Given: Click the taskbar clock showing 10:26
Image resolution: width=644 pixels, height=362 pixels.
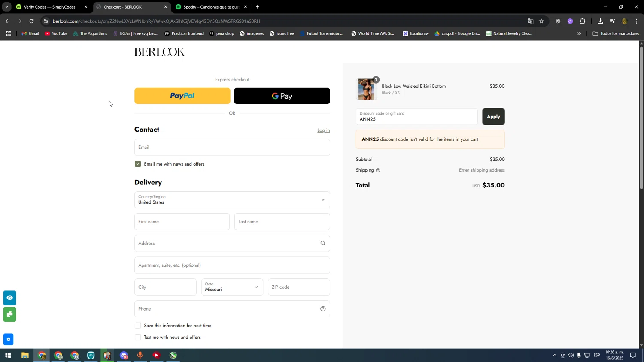Looking at the screenshot, I should pos(614,355).
